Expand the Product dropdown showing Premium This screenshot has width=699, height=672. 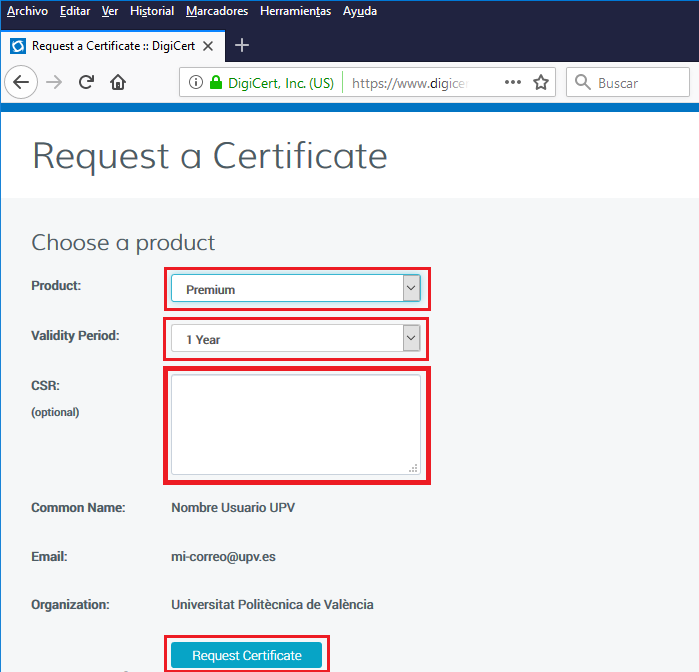coord(295,289)
